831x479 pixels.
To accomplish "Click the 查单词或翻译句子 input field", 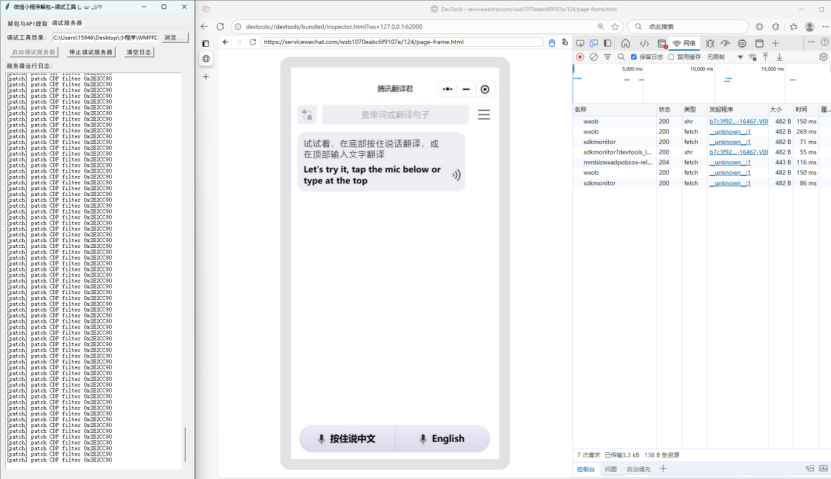I will (x=395, y=114).
